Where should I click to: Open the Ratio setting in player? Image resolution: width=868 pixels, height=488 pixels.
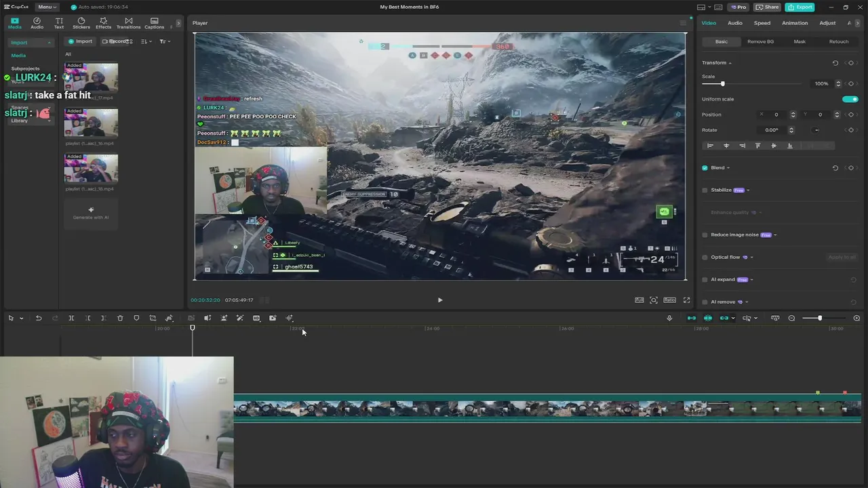669,300
